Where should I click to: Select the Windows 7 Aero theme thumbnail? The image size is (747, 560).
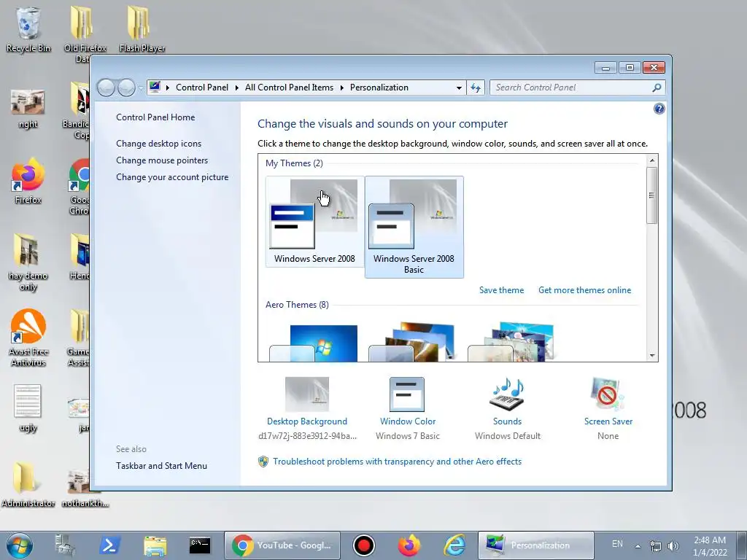coord(315,343)
